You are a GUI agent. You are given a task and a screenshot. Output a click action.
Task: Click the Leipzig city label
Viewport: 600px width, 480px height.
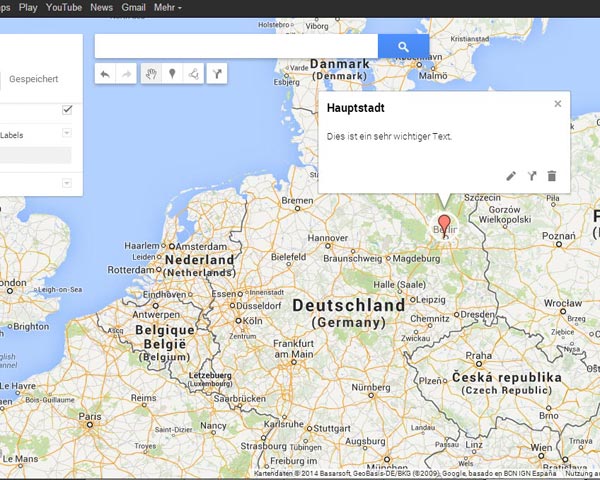click(x=431, y=299)
